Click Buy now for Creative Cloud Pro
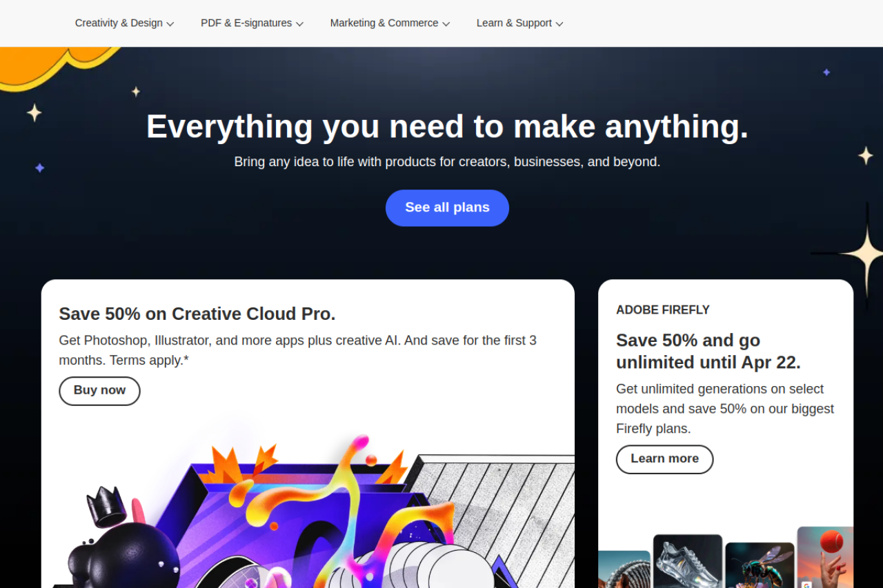Screen dimensions: 883x588 [99, 391]
